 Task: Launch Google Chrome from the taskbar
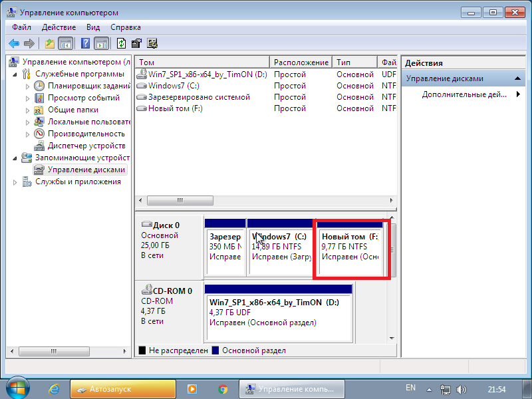click(223, 389)
